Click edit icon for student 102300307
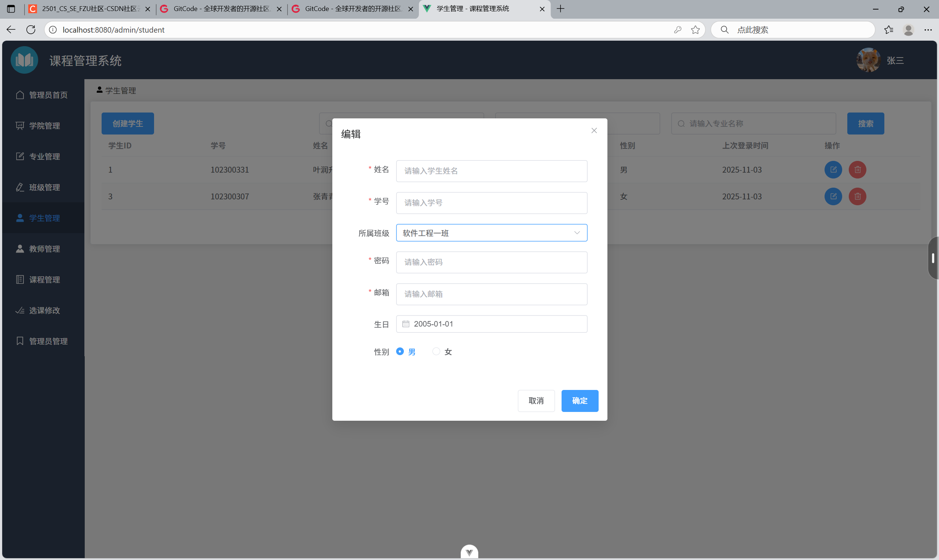Screen dimensions: 939x560 [833, 196]
